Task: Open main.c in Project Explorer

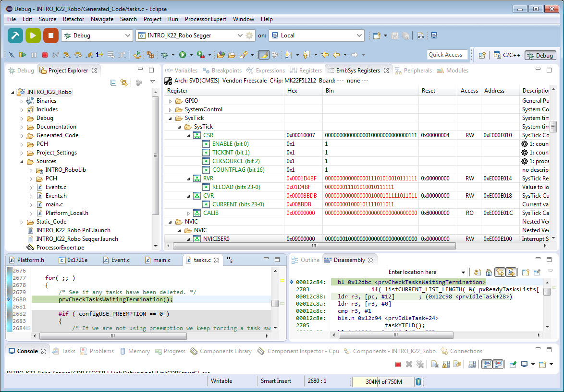Action: click(x=54, y=204)
